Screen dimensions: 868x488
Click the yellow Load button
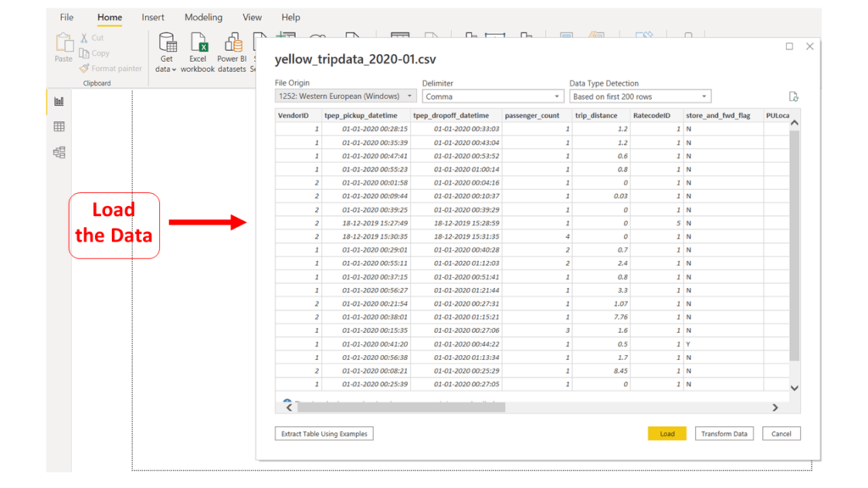tap(667, 434)
